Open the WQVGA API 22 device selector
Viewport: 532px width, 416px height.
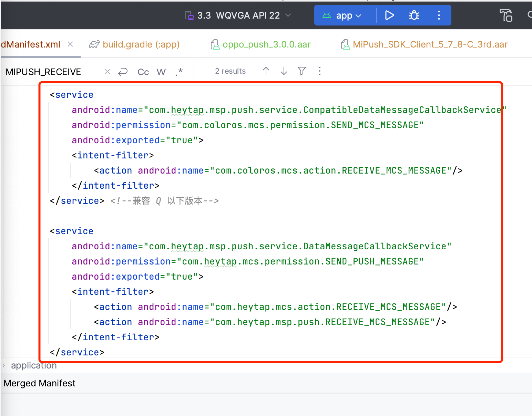[238, 15]
